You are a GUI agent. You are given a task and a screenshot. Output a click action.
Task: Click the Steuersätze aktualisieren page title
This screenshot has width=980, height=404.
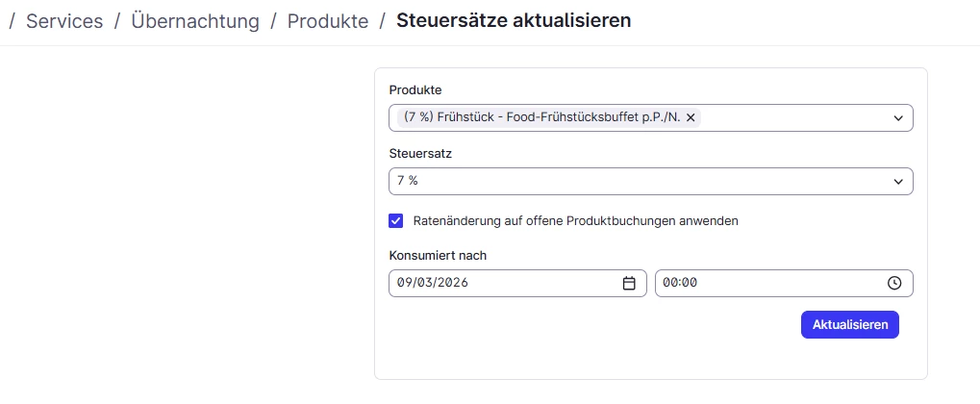point(514,21)
